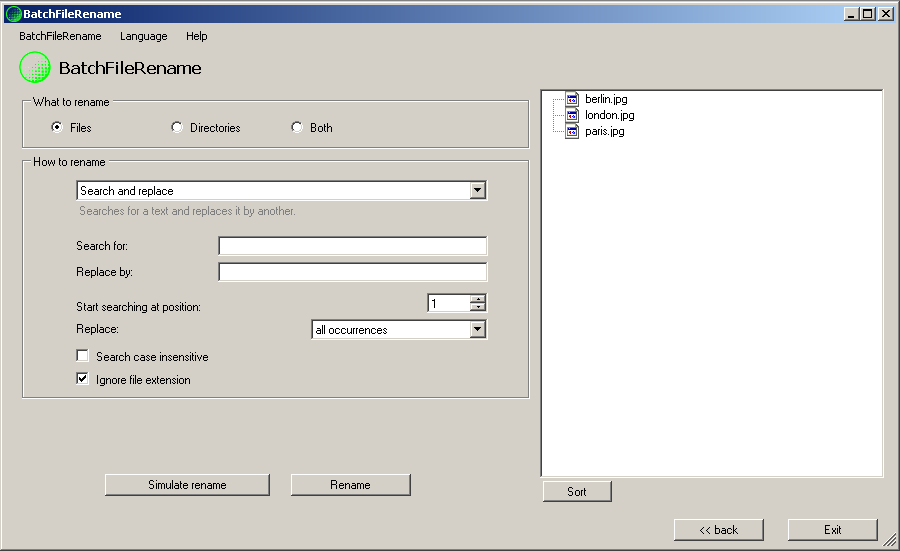Viewport: 900px width, 551px height.
Task: Click the window resize grip corner
Action: click(x=890, y=540)
